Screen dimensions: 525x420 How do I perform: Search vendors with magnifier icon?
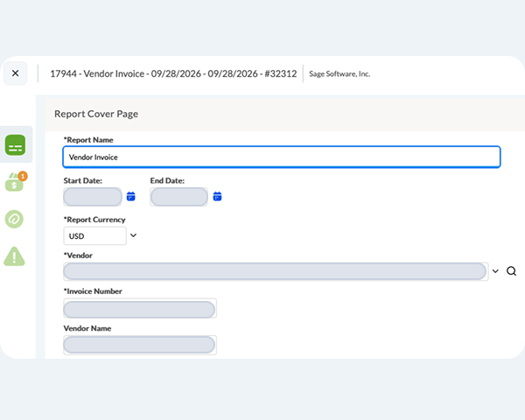pos(511,271)
